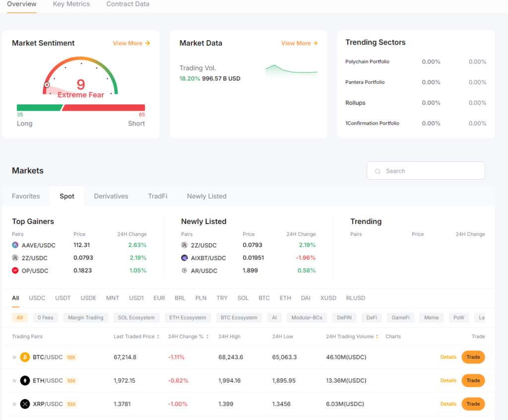Click the AIXBT icon under Newly Listed
The height and width of the screenshot is (420, 508).
[185, 258]
